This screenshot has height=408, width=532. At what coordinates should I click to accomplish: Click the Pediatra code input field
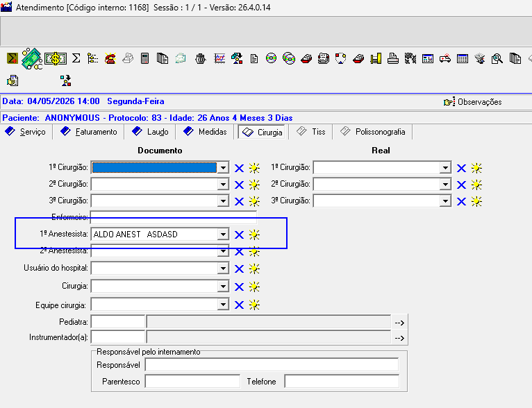click(x=118, y=321)
